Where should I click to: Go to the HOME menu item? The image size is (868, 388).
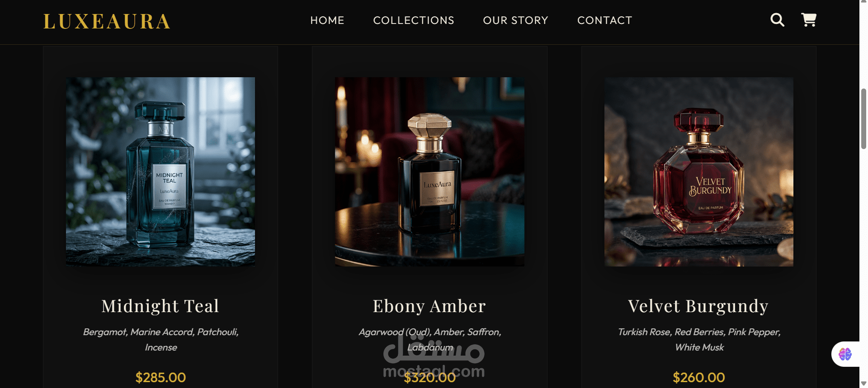327,20
